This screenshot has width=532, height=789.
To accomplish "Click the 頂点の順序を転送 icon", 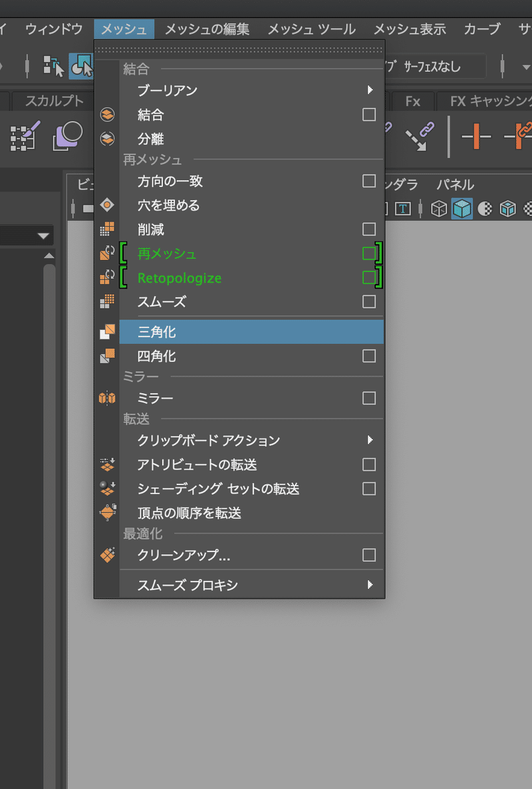I will [x=108, y=513].
